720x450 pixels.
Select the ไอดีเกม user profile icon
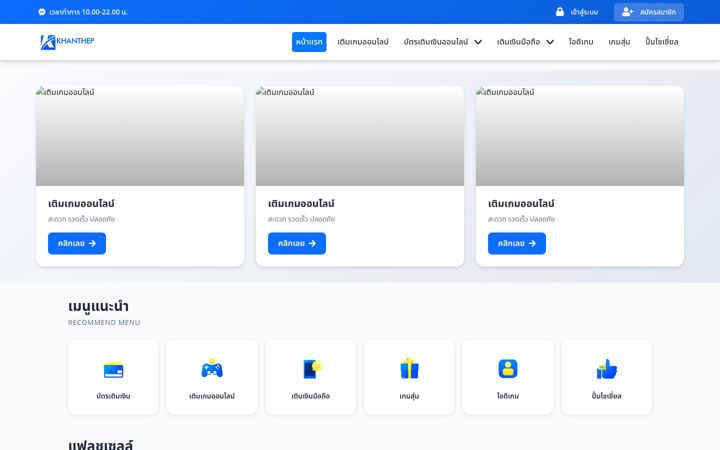coord(508,369)
